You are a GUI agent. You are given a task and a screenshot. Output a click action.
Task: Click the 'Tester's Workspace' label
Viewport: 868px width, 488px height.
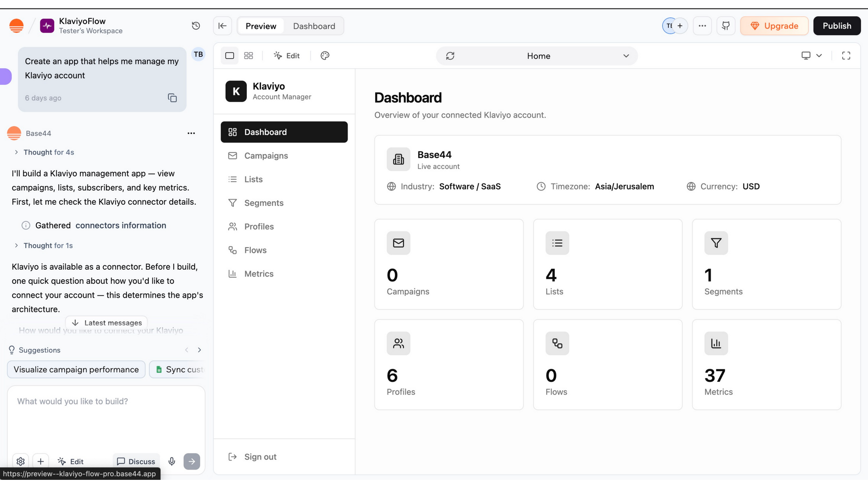(x=91, y=31)
